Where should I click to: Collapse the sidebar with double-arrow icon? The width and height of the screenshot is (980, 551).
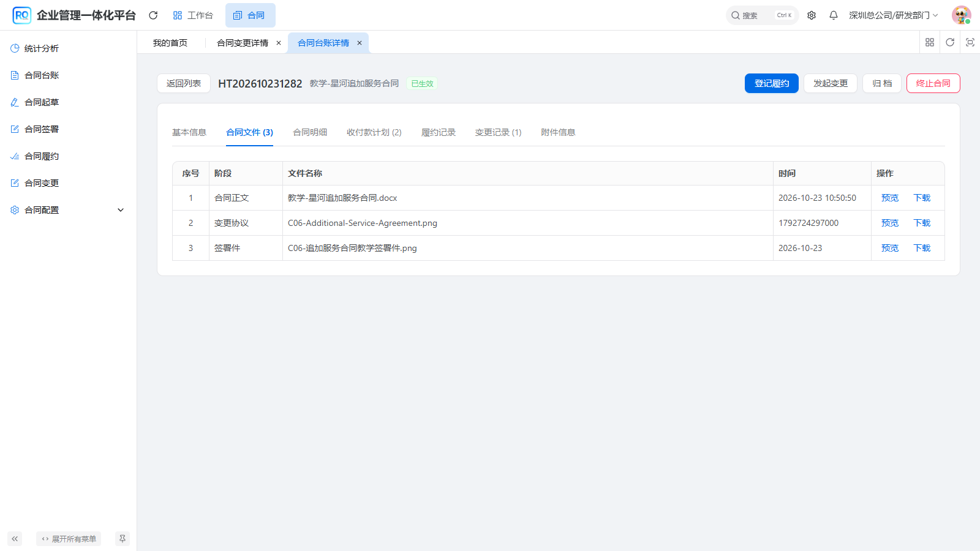[x=15, y=539]
